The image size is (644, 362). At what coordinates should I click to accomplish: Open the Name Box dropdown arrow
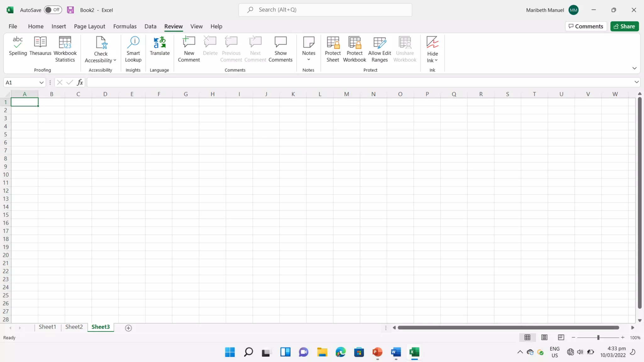pos(41,82)
